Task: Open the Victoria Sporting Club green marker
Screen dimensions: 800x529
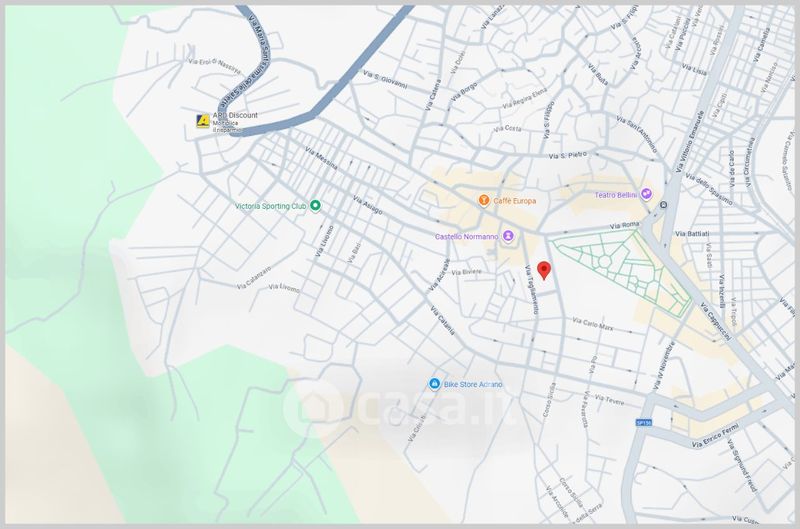Action: click(x=315, y=206)
